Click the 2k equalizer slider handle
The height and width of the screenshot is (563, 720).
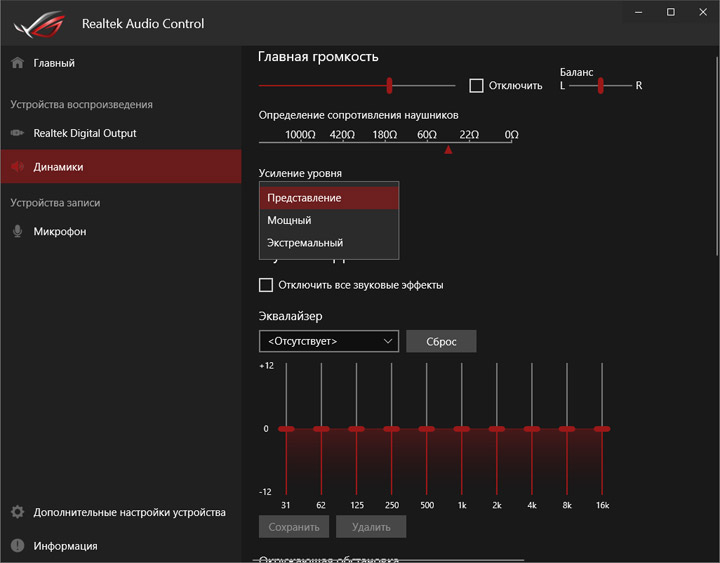(x=497, y=429)
